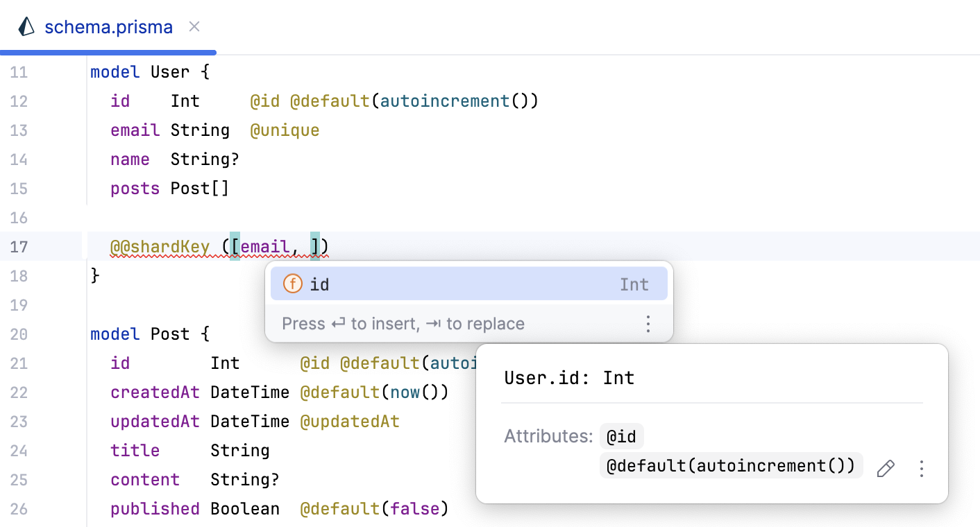Click the Prisma file icon in tab
Image resolution: width=980 pixels, height=527 pixels.
(x=26, y=27)
